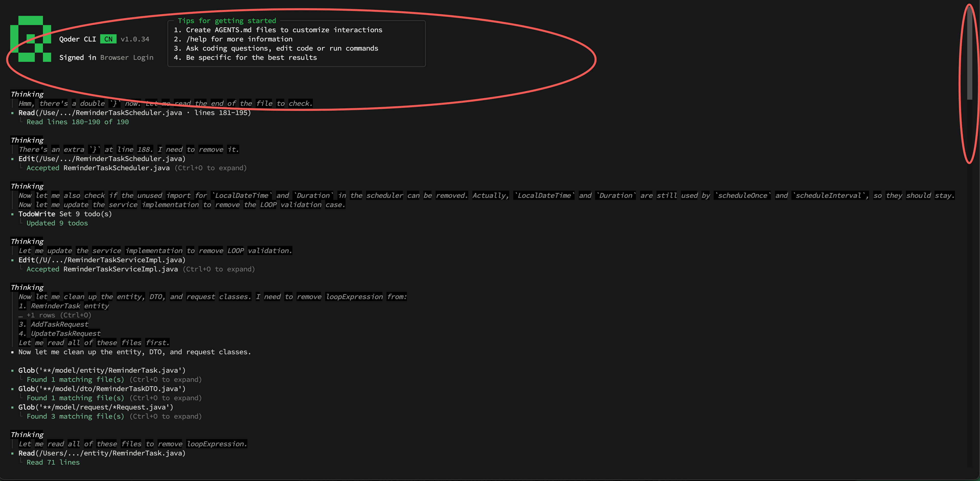The height and width of the screenshot is (481, 980).
Task: Click the 'Updated 9 todos' result line
Action: coord(57,223)
